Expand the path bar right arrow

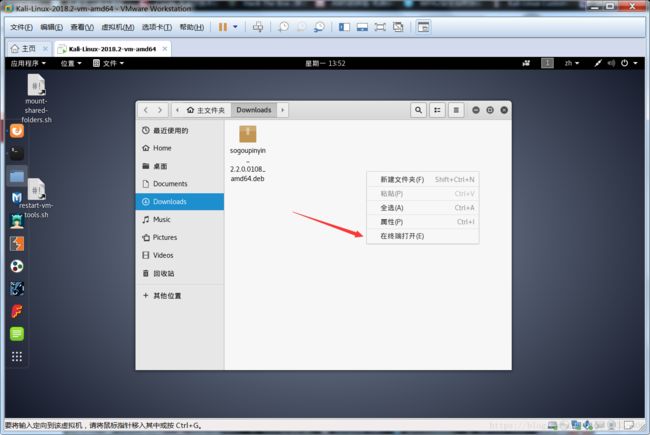(x=283, y=110)
